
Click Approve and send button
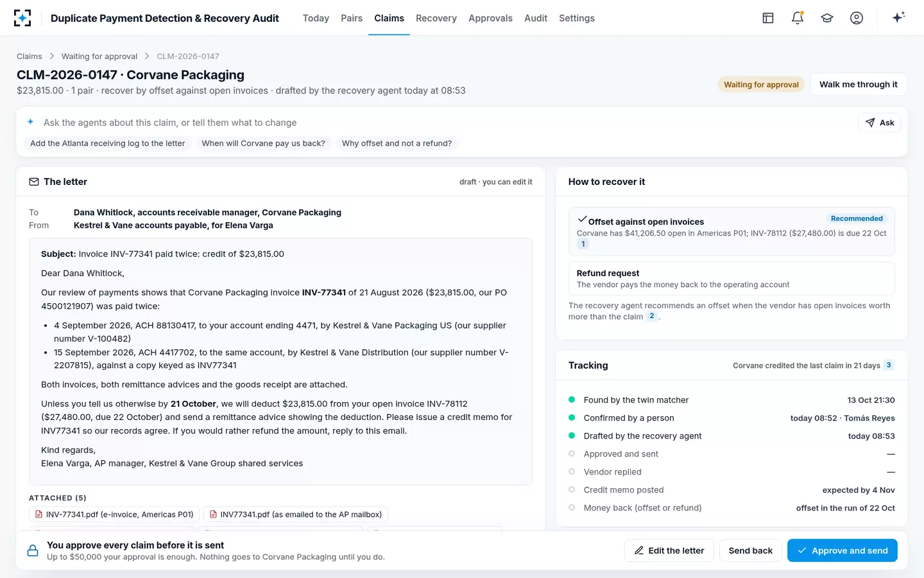click(843, 550)
